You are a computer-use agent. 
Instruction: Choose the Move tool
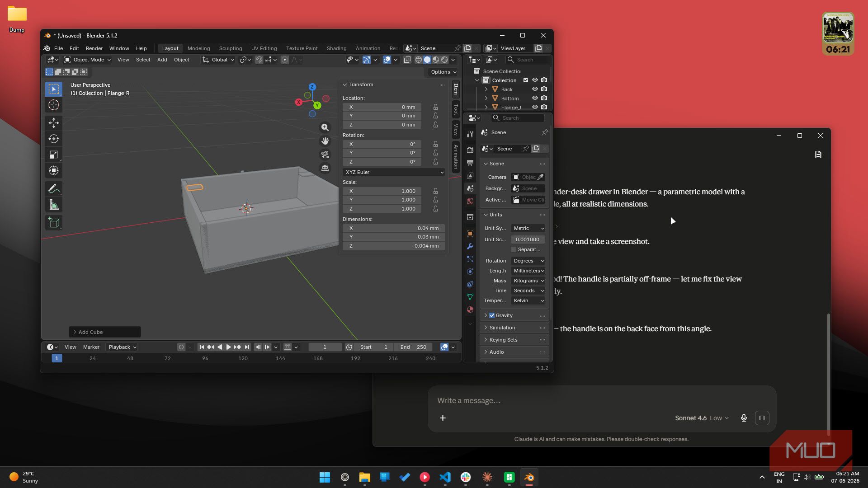click(x=54, y=123)
